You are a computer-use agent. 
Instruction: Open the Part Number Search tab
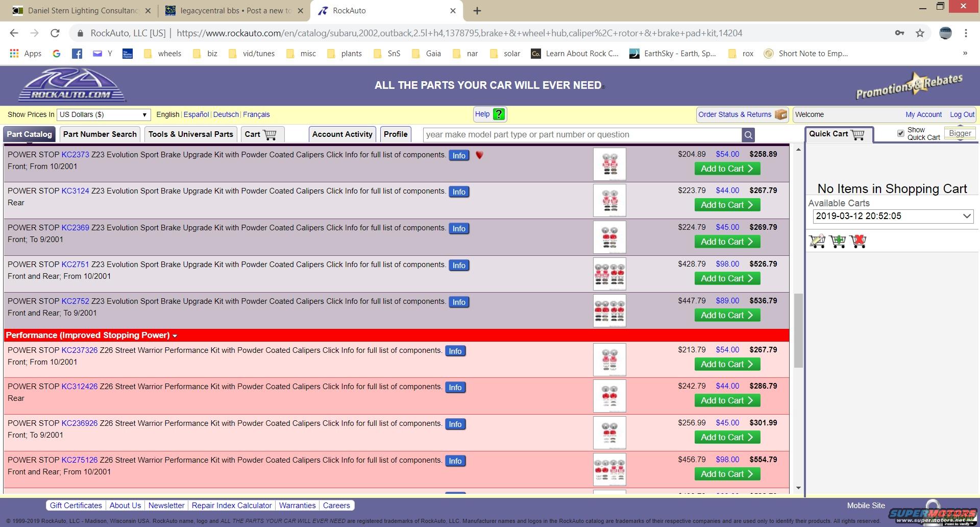[x=100, y=134]
